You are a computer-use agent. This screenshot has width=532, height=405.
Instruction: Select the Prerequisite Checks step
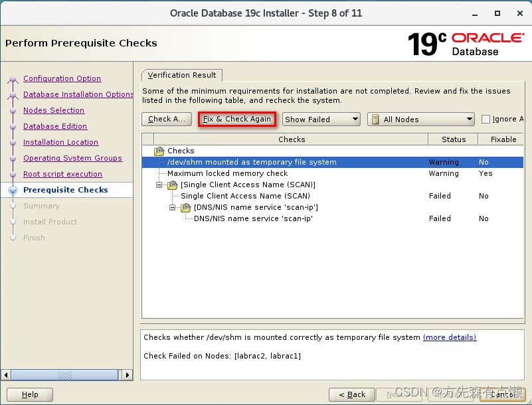coord(66,190)
